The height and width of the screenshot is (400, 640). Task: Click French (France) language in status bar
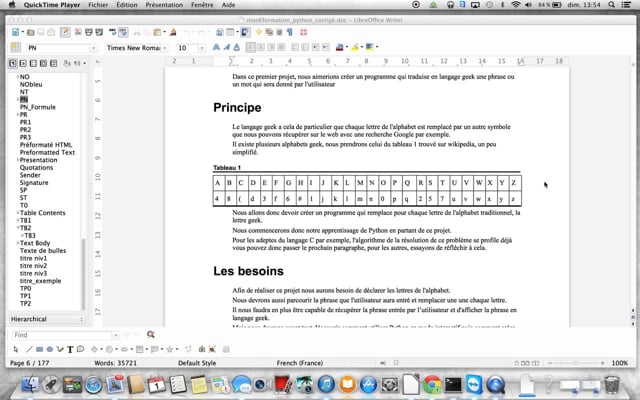coord(300,363)
